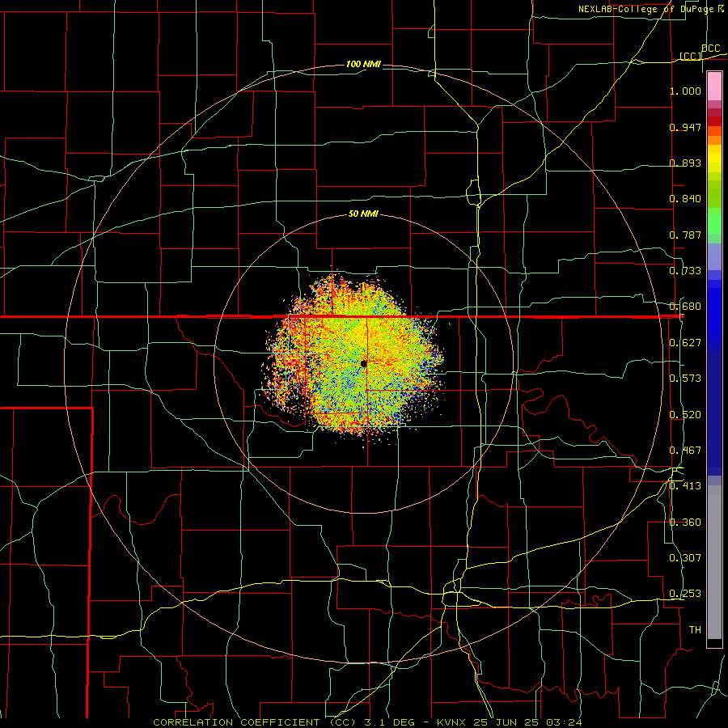Screen dimensions: 728x728
Task: Click the 50 NMI range ring label
Action: tap(363, 214)
